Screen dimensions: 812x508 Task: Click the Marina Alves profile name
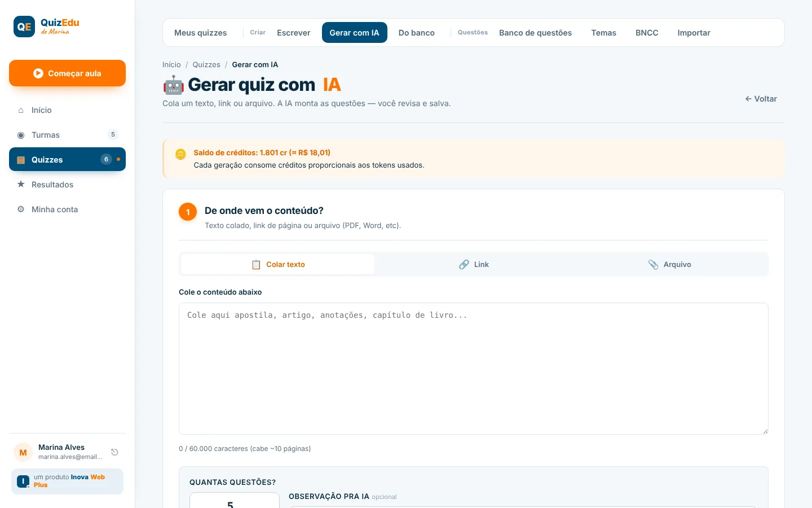tap(61, 447)
